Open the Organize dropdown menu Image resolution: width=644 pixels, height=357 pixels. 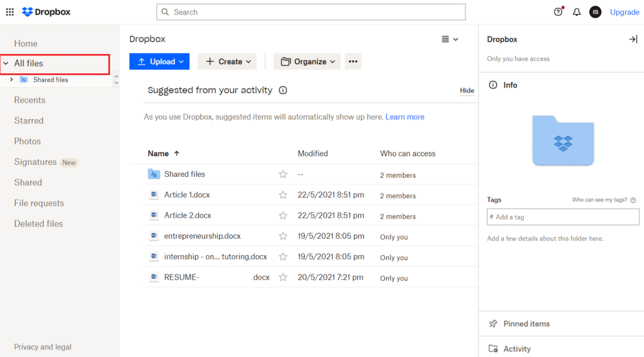(307, 61)
